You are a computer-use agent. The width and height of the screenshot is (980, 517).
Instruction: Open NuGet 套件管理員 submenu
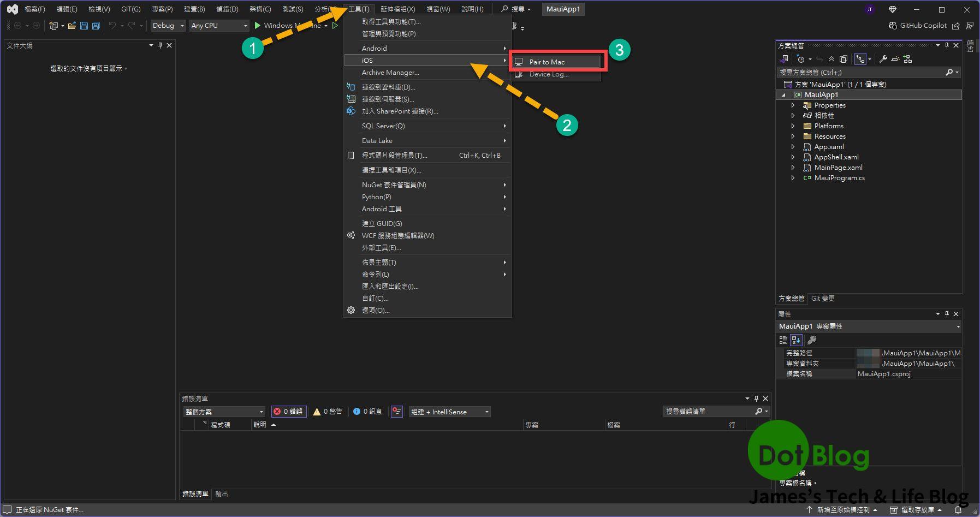click(x=427, y=185)
